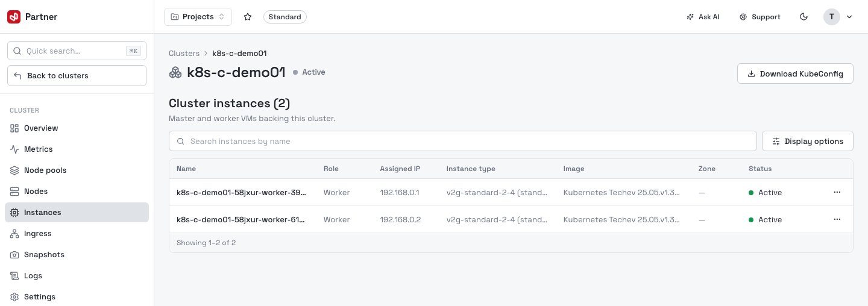Open the Ingress page
The height and width of the screenshot is (306, 868).
(x=77, y=234)
